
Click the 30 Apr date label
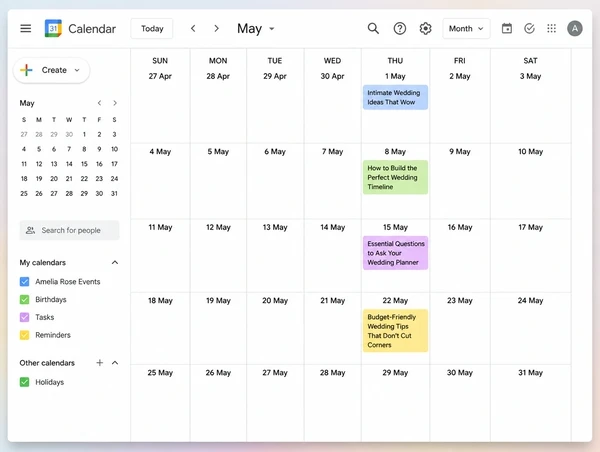tap(332, 76)
